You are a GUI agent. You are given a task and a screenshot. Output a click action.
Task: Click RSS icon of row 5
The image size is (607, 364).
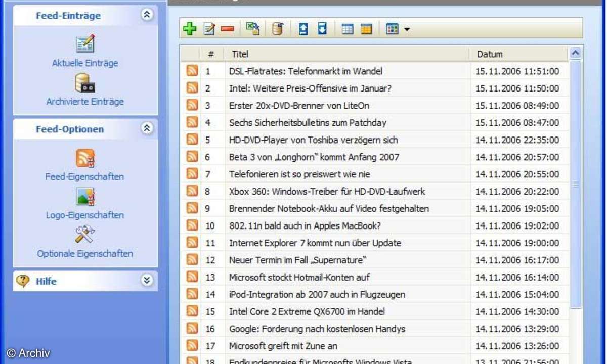tap(192, 140)
